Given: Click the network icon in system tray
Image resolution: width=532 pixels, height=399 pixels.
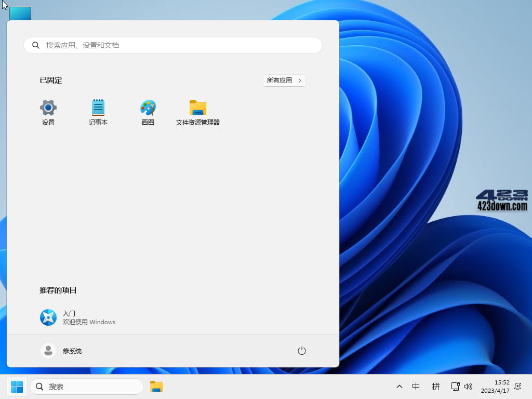Looking at the screenshot, I should 455,387.
